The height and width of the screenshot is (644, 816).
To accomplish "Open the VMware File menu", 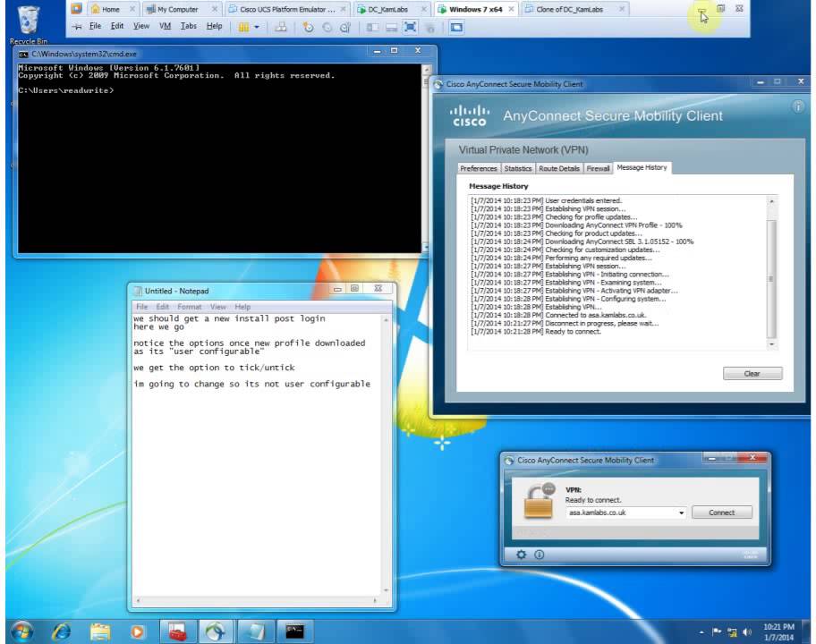I will 95,26.
